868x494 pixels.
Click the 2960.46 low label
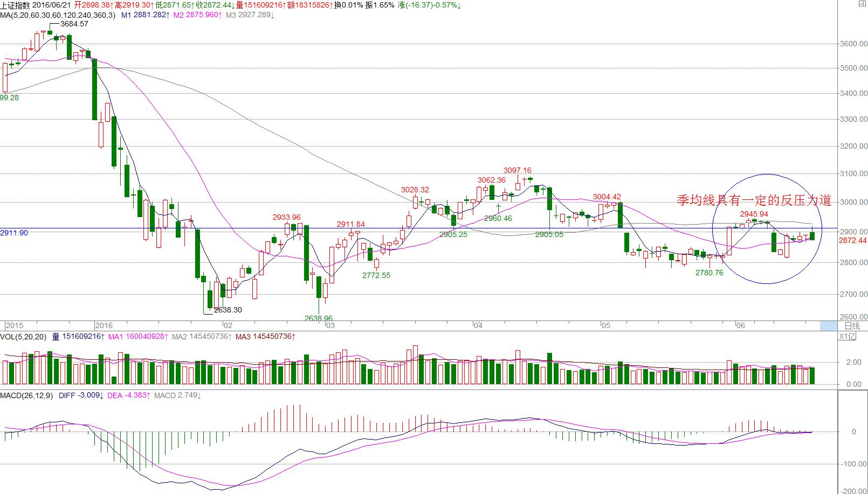498,218
